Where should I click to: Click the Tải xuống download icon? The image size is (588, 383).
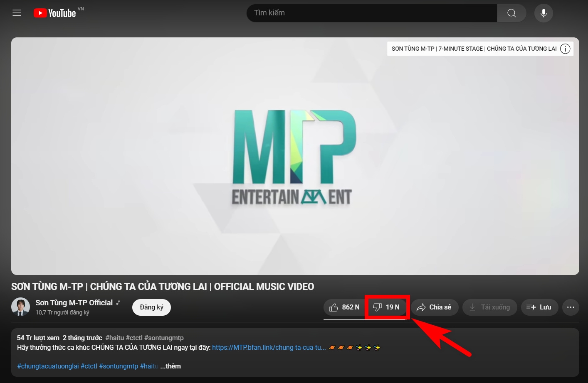point(472,307)
